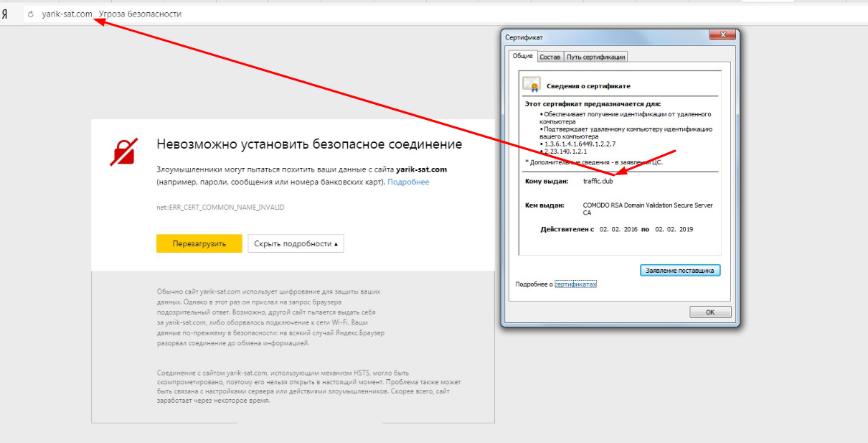This screenshot has width=868, height=443.
Task: Click the 'Кому выдан:' label
Action: click(547, 182)
